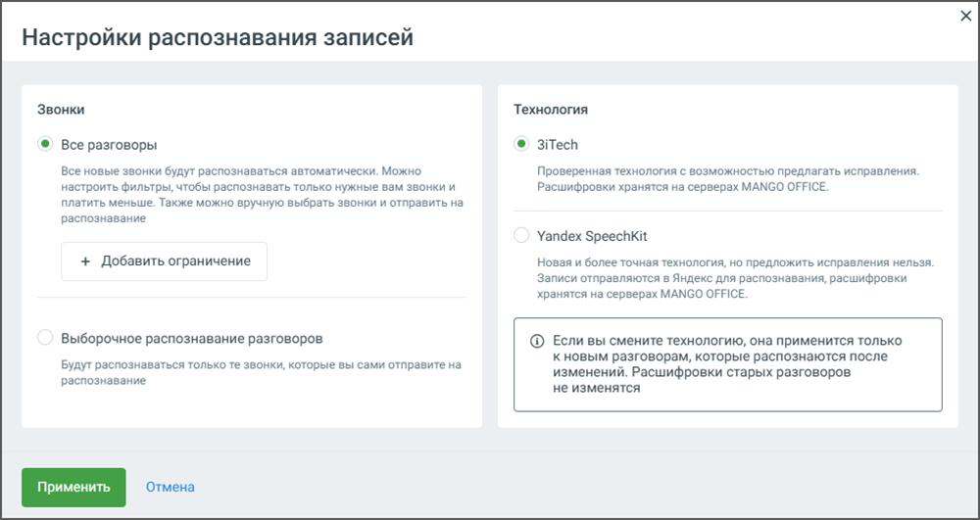Click the "Технология" section heading
Screen dimensions: 980x520
pyautogui.click(x=551, y=110)
